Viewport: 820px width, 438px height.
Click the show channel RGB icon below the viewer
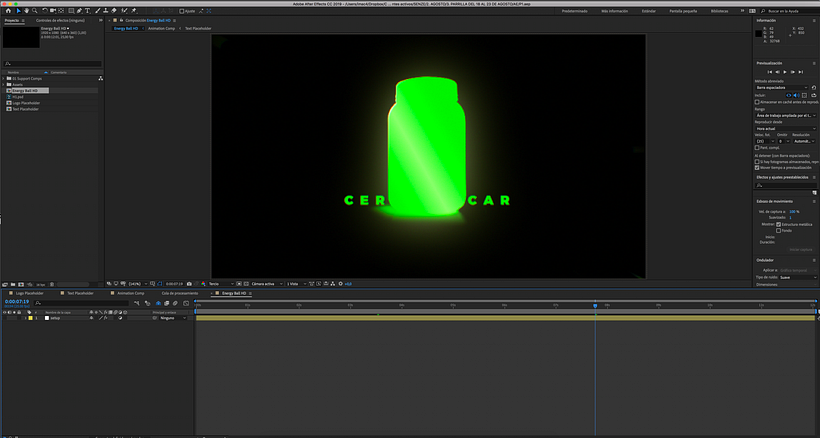203,284
